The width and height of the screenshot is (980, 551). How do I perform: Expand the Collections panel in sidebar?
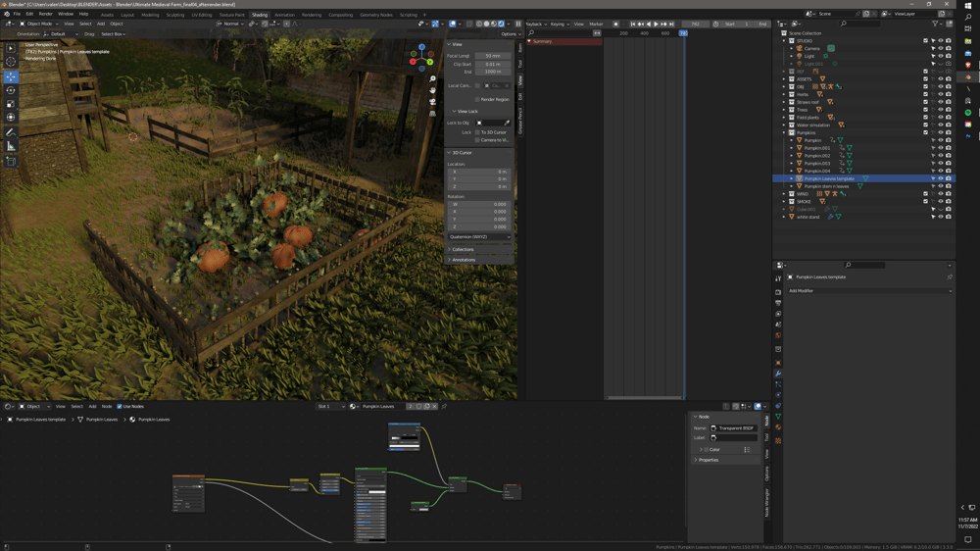(x=479, y=250)
